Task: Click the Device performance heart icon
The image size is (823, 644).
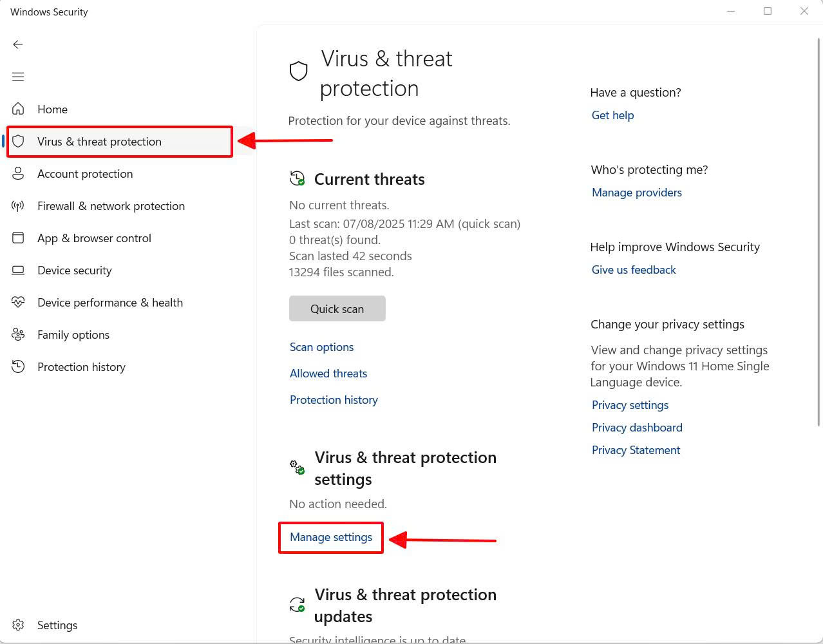Action: (x=18, y=302)
